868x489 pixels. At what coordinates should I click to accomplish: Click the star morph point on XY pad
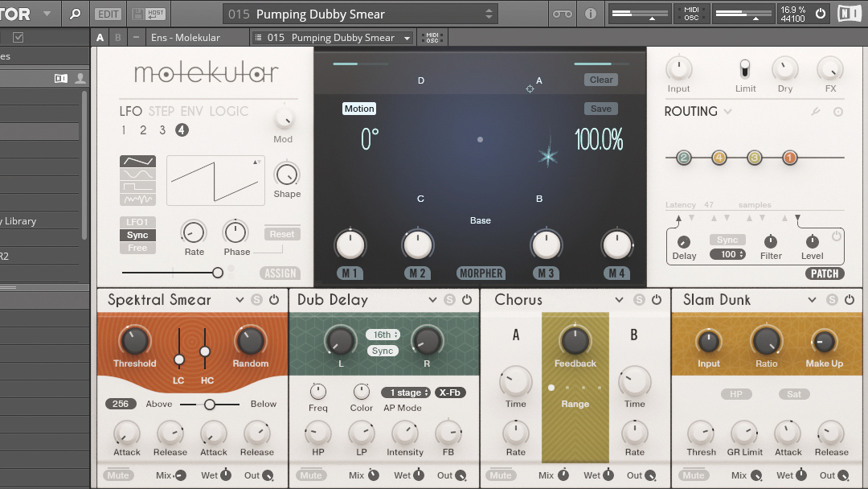point(548,156)
